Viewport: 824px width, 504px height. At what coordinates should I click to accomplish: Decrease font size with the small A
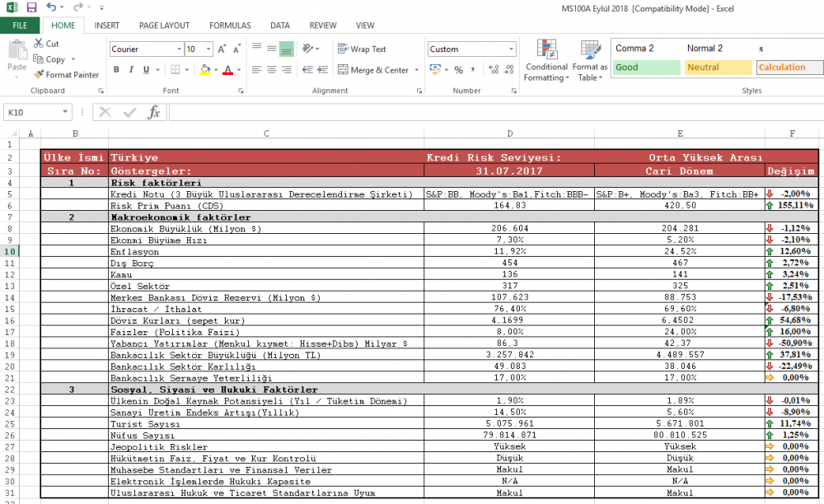coord(236,49)
